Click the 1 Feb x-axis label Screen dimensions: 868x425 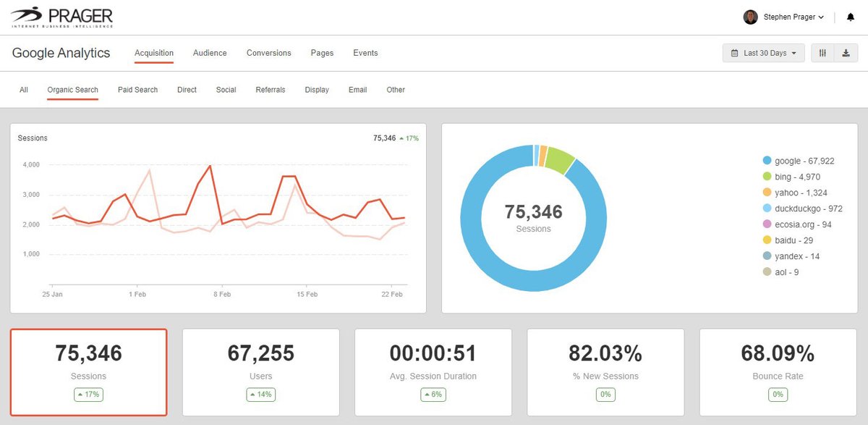(x=137, y=294)
